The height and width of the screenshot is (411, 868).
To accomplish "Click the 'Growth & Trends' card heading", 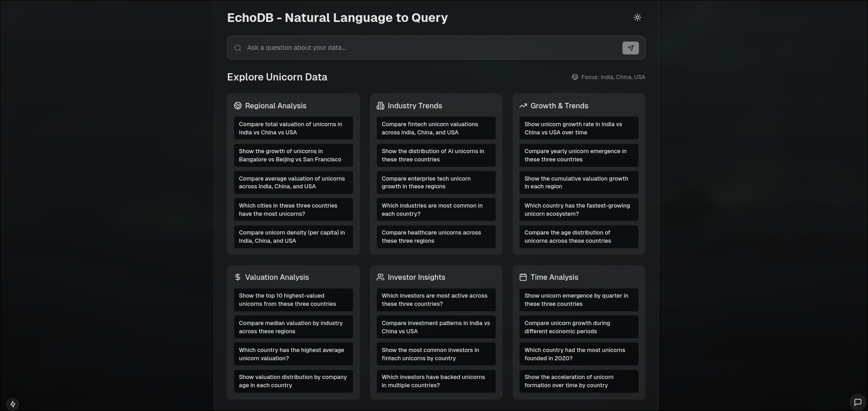I will (559, 106).
